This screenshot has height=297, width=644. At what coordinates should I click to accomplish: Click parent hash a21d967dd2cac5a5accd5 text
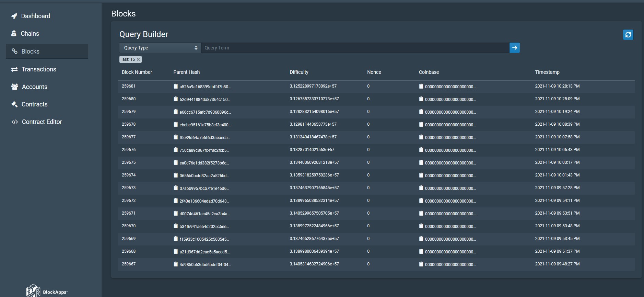204,252
